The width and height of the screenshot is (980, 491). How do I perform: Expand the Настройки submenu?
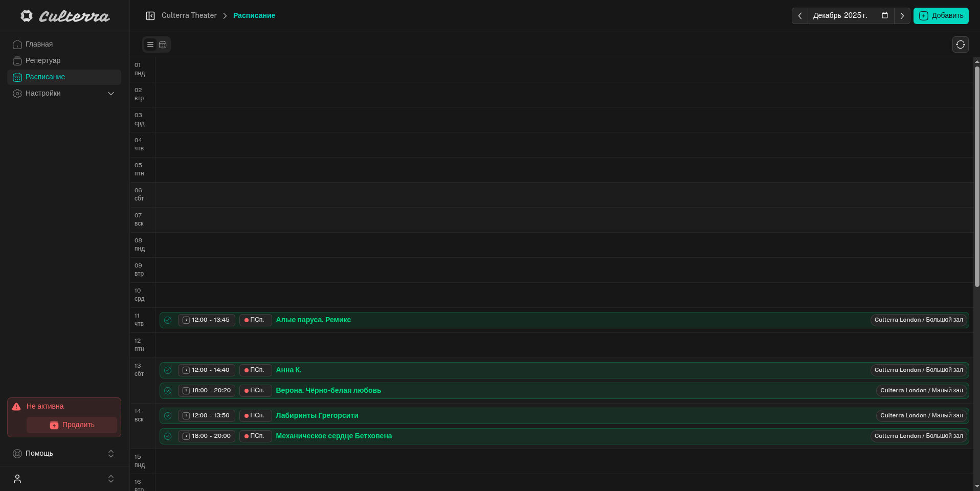pyautogui.click(x=111, y=94)
